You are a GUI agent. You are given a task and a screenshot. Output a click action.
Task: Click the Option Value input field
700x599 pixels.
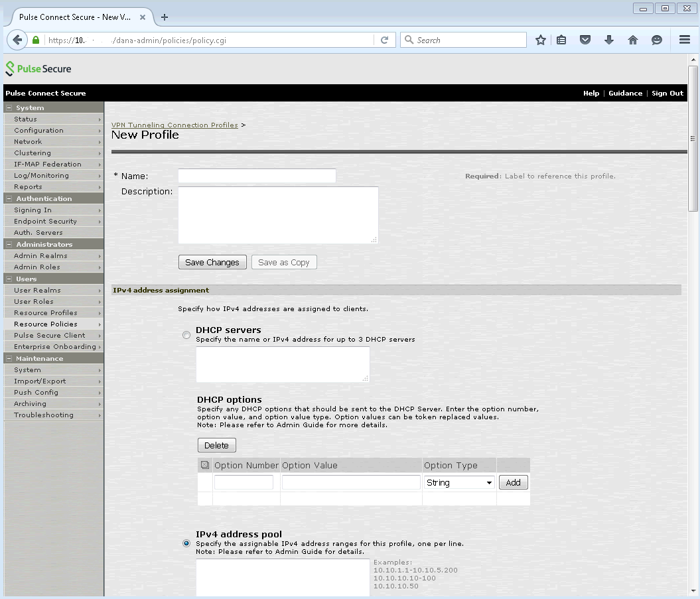(x=352, y=482)
